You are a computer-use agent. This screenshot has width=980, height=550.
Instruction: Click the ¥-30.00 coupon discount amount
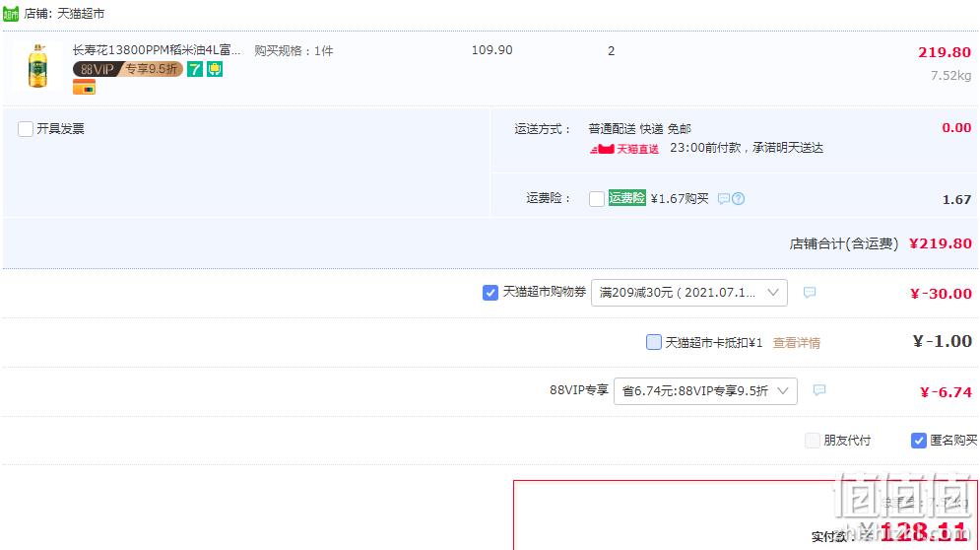point(941,294)
